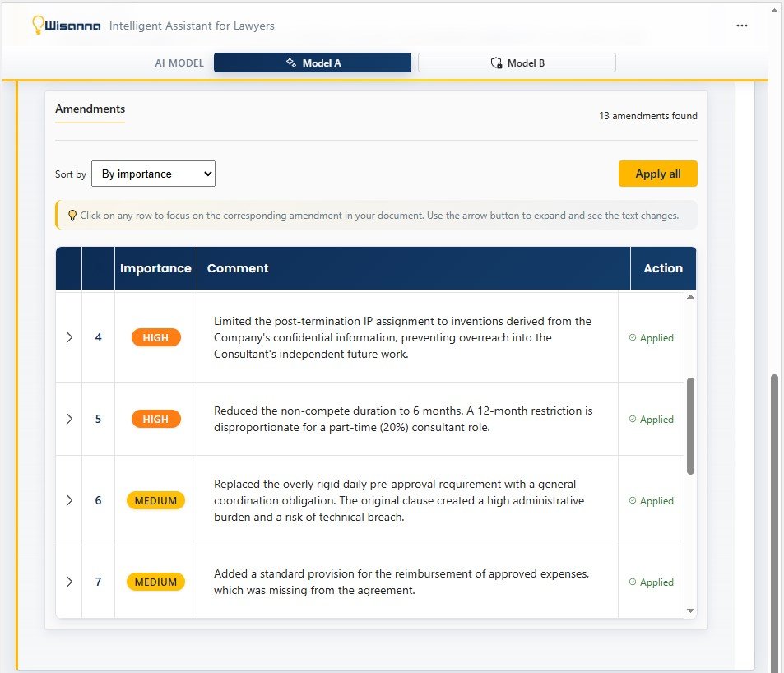784x673 pixels.
Task: Open the three-dots options menu
Action: point(742,26)
